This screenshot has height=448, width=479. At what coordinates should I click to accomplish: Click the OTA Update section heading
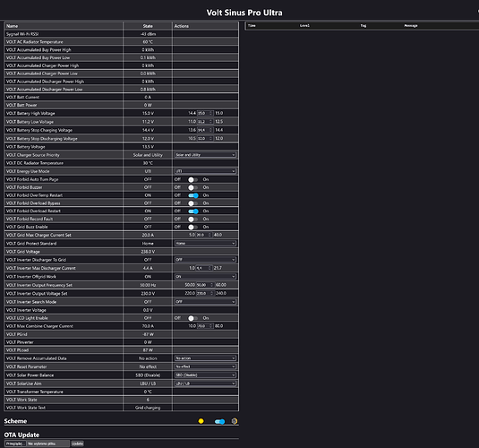pos(21,435)
